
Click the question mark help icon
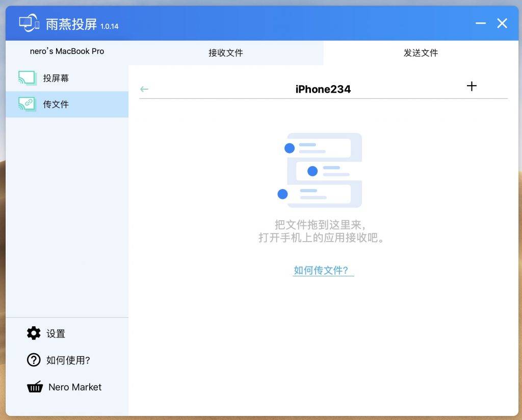pos(34,360)
